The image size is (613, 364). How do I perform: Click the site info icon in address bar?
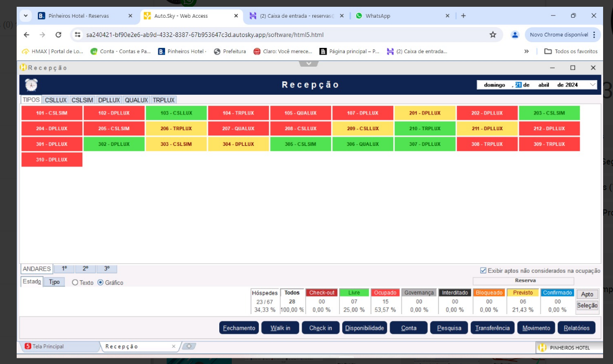(78, 35)
